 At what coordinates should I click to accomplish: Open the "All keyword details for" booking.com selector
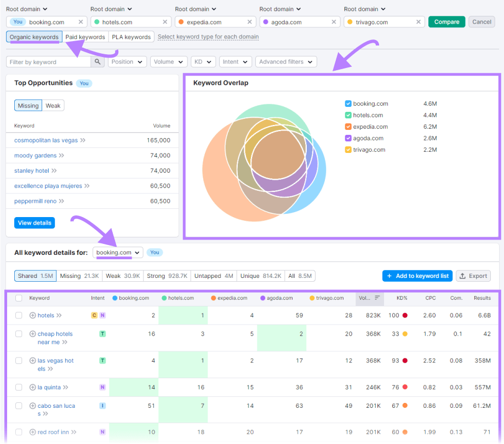118,253
